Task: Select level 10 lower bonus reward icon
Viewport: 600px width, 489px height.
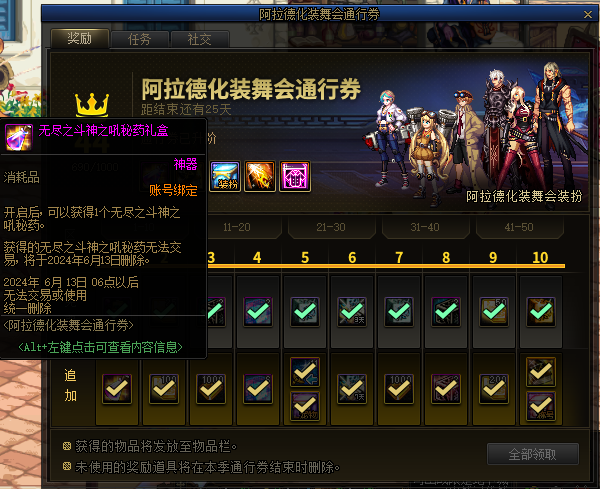Action: click(540, 406)
